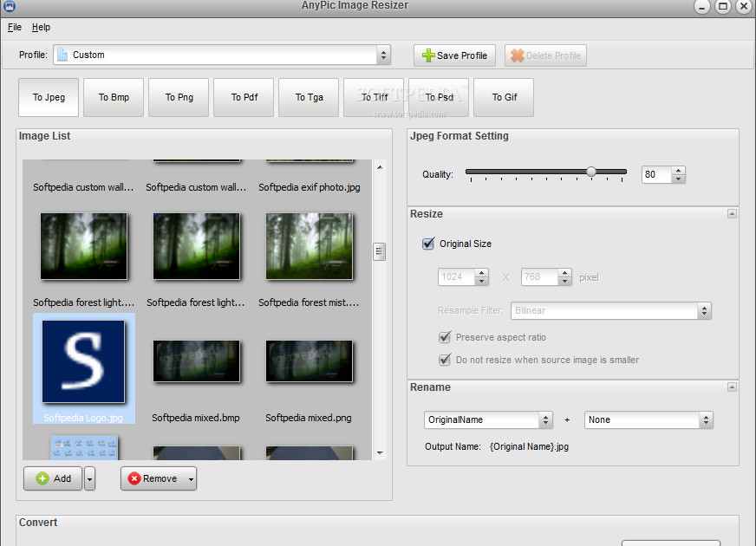This screenshot has width=756, height=546.
Task: Toggle Do not resize when smaller checkbox
Action: tap(445, 360)
